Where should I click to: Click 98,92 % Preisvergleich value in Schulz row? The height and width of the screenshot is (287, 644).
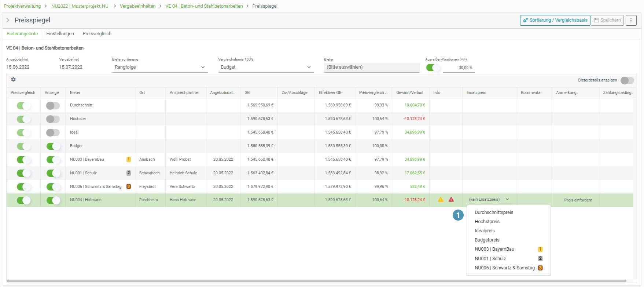(x=381, y=173)
